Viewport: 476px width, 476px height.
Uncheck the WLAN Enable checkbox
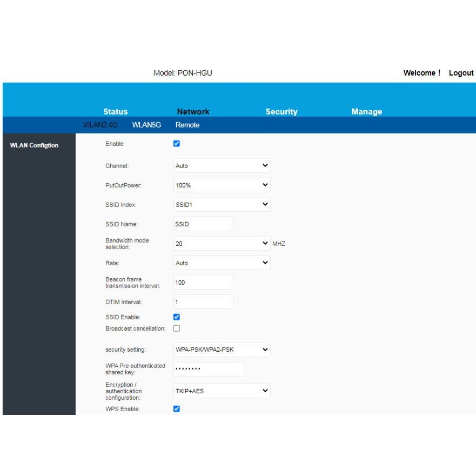point(176,144)
